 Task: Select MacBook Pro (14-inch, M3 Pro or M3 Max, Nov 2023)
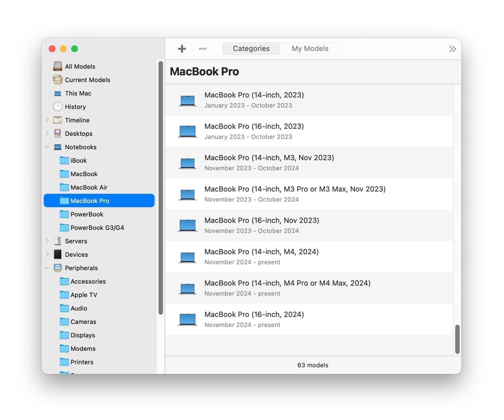pos(309,194)
